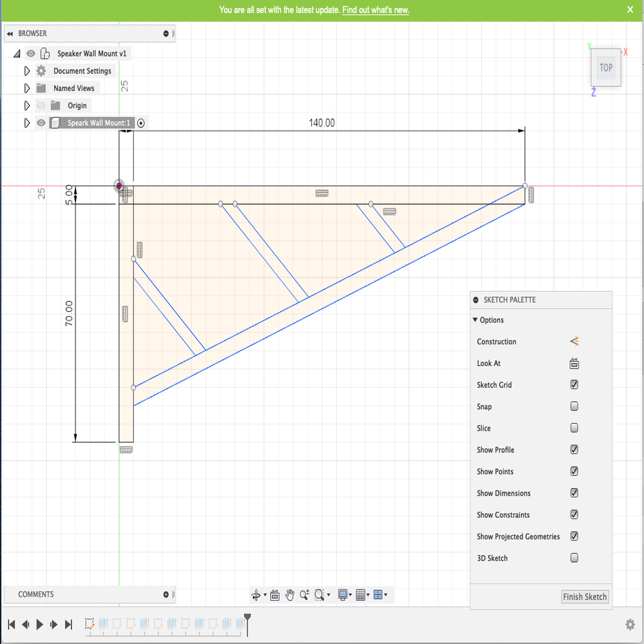Click the Zoom Window fit icon
The width and height of the screenshot is (644, 644).
click(319, 595)
